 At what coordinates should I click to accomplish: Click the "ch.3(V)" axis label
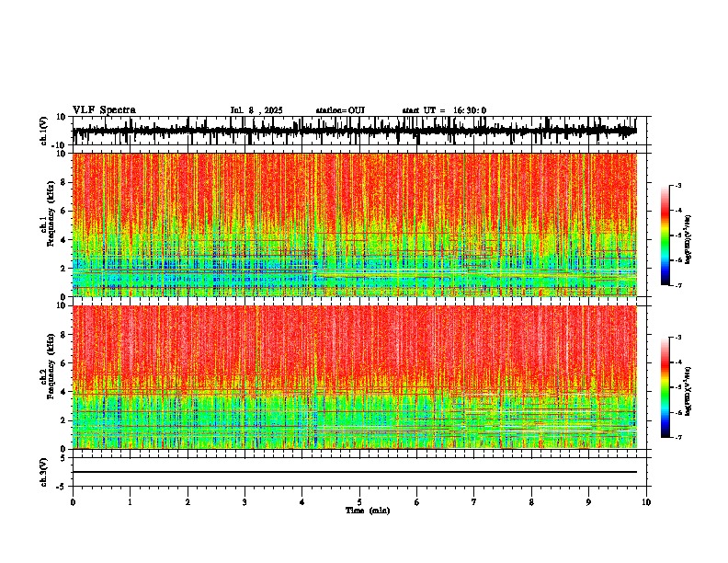click(x=44, y=472)
